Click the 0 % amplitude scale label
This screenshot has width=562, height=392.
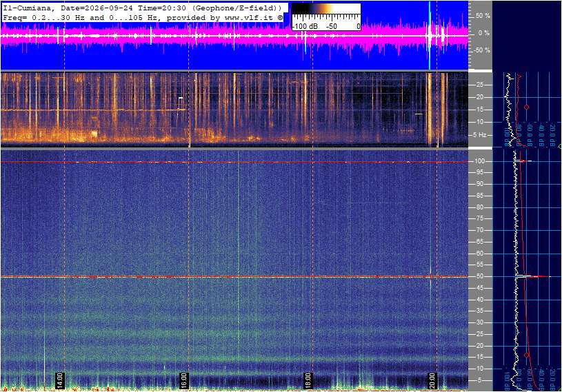coord(484,33)
